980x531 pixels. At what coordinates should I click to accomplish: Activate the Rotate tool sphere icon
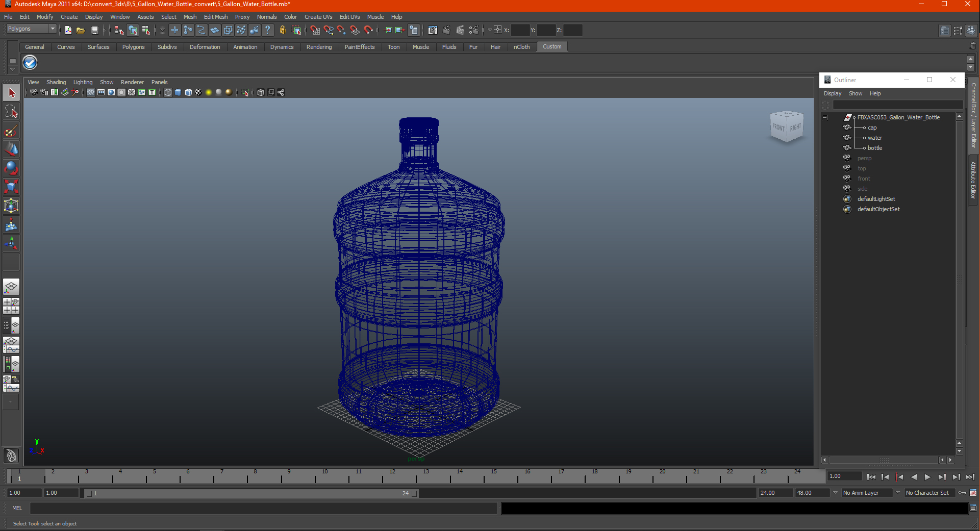[11, 168]
